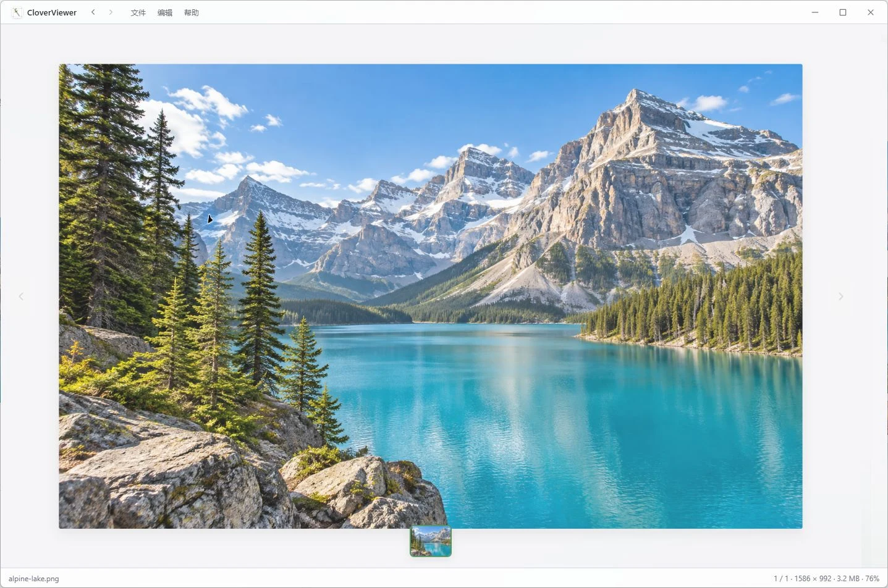
Task: Click the image info text showing 1586 × 992
Action: [826, 579]
